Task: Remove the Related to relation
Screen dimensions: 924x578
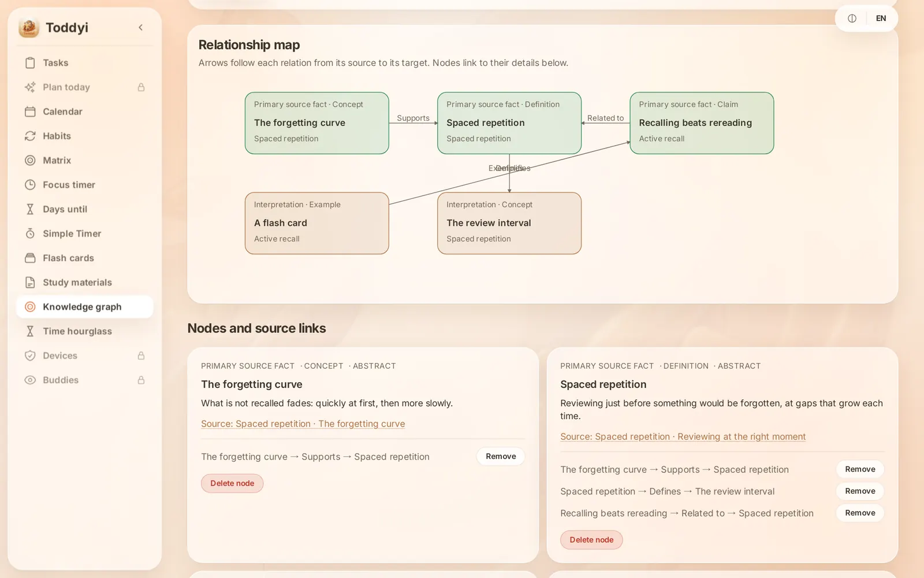Action: (x=860, y=513)
